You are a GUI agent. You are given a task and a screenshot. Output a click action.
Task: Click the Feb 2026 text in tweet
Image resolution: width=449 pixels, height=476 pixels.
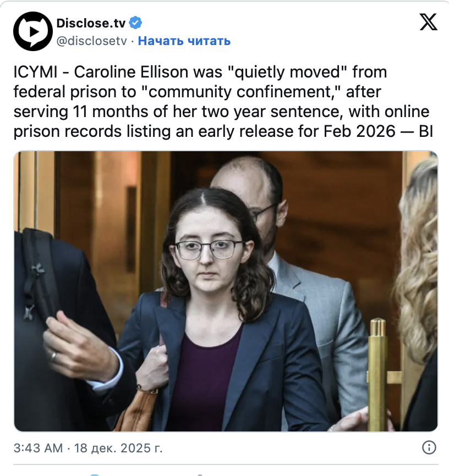click(x=360, y=131)
